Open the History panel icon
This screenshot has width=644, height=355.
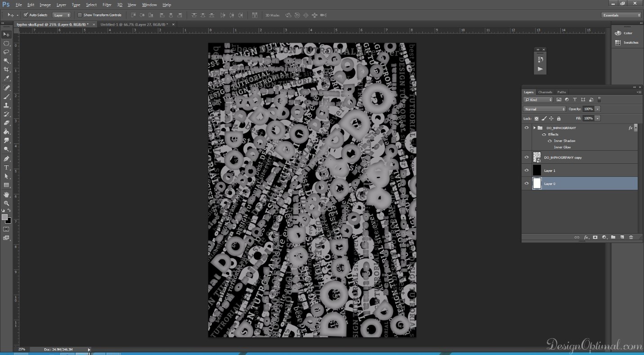[541, 59]
